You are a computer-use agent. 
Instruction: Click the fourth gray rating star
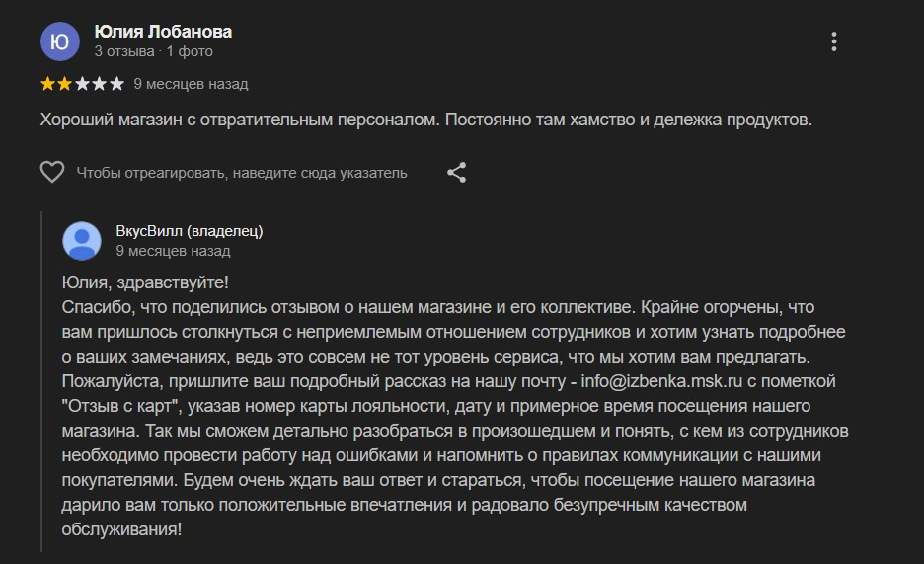(x=99, y=84)
